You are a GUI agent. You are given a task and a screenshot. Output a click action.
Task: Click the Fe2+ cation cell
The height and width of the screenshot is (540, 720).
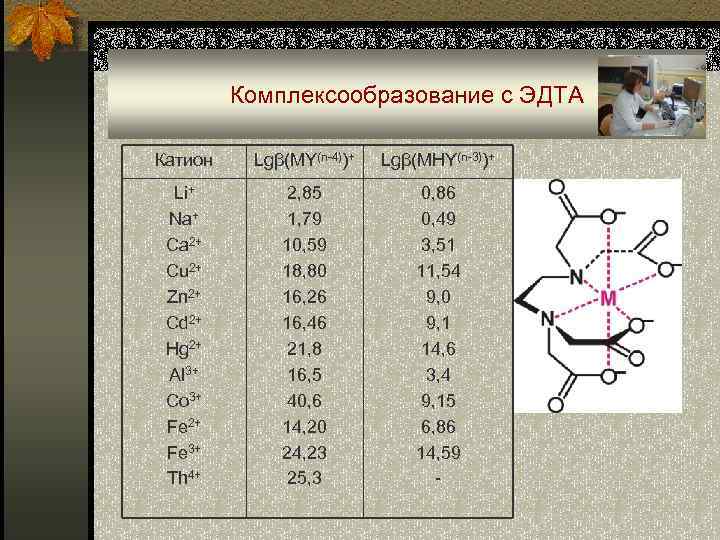(184, 427)
